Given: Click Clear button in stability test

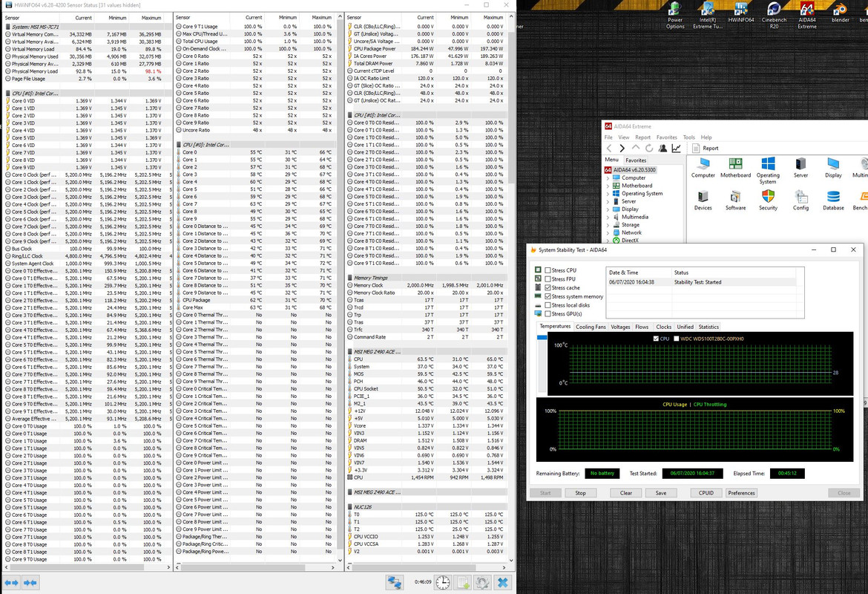Looking at the screenshot, I should pos(626,492).
